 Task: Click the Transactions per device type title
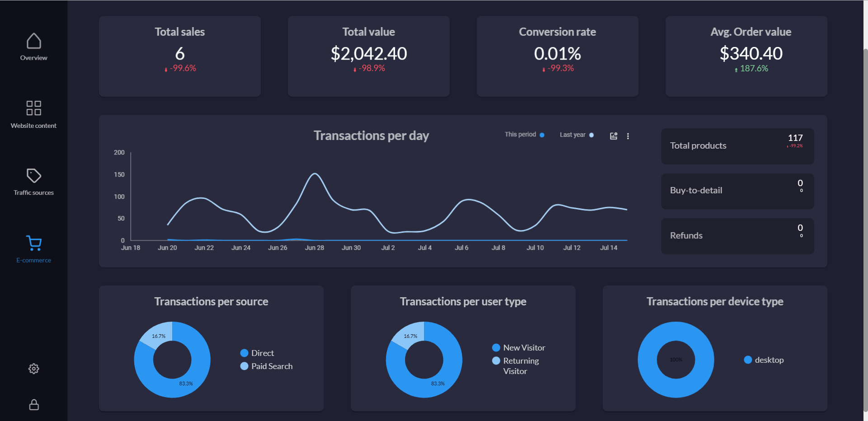tap(715, 301)
